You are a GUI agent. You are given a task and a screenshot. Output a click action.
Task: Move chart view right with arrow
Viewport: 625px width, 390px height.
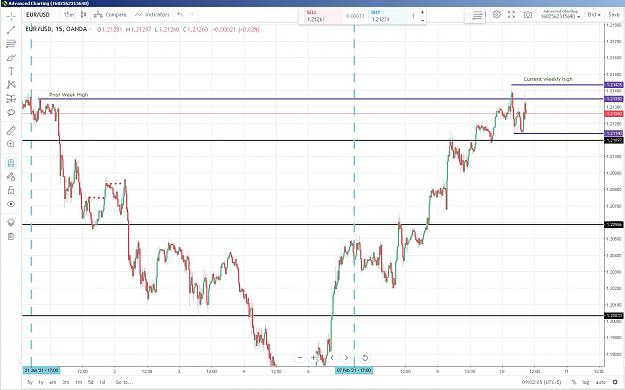click(346, 358)
